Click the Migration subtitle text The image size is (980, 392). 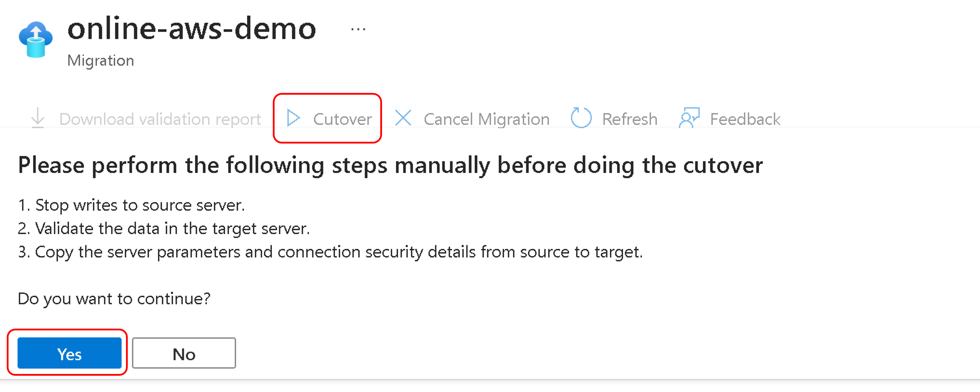click(x=100, y=61)
